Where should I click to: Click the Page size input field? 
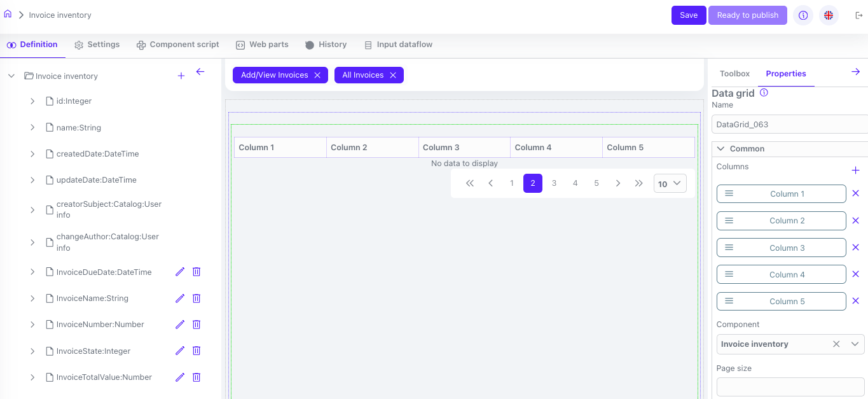pos(790,387)
